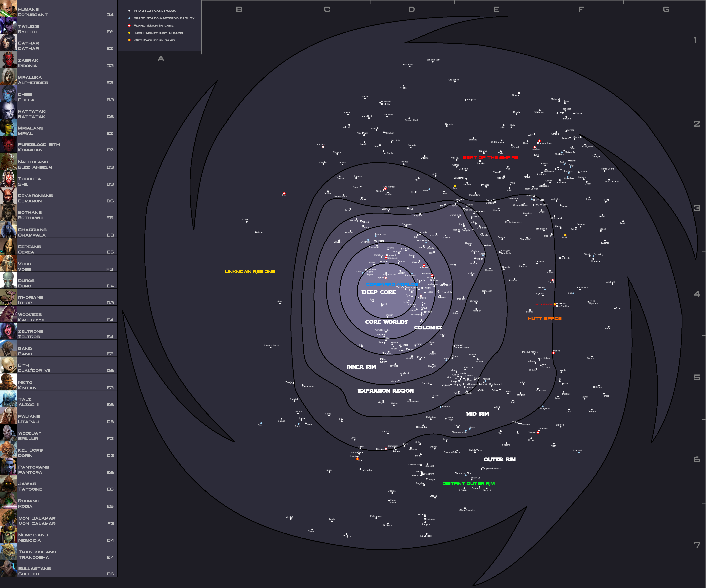
Task: Select the Bith portrait icon
Action: [8, 365]
